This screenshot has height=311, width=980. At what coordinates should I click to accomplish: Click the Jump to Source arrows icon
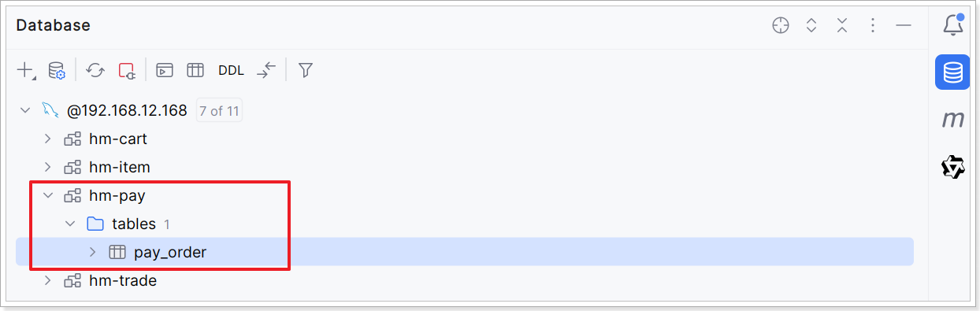pyautogui.click(x=267, y=70)
